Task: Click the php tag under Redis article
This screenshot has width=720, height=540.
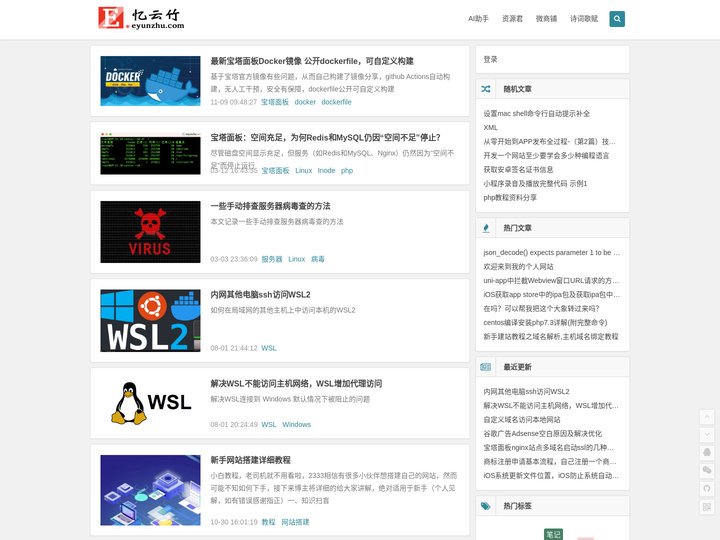Action: (347, 170)
